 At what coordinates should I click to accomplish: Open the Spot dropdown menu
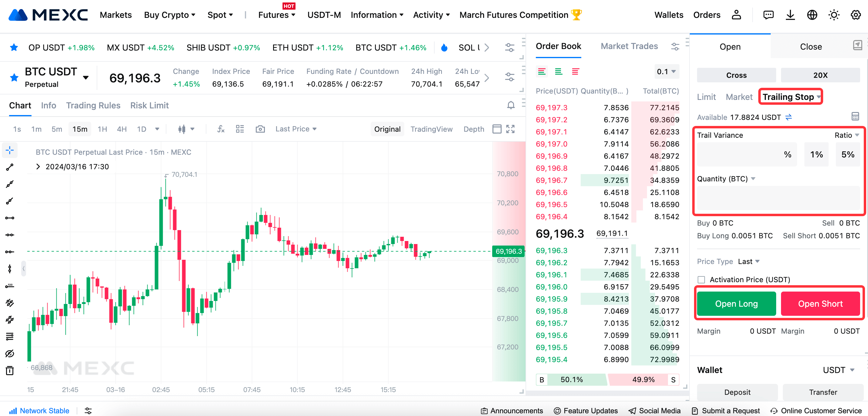(x=220, y=15)
